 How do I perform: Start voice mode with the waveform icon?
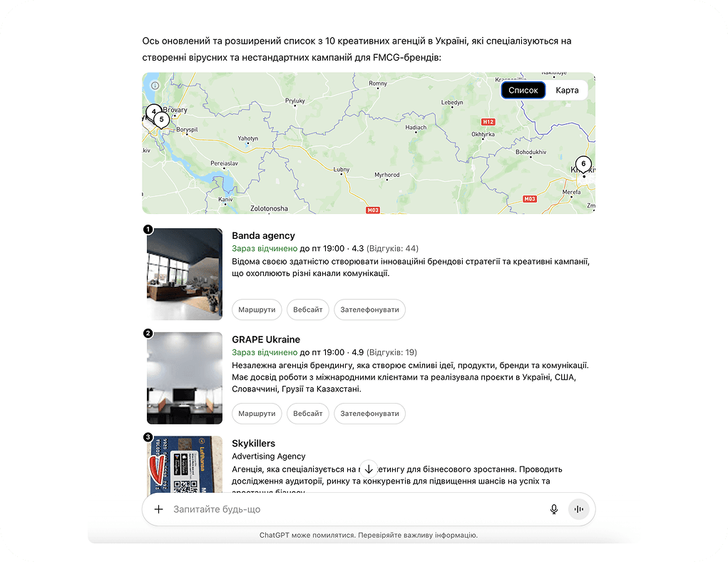(x=578, y=509)
